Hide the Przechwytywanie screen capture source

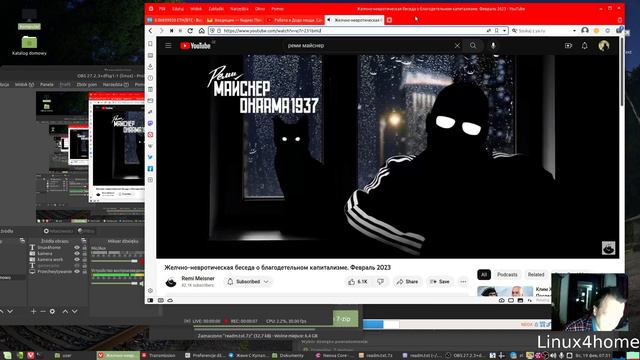click(77, 271)
